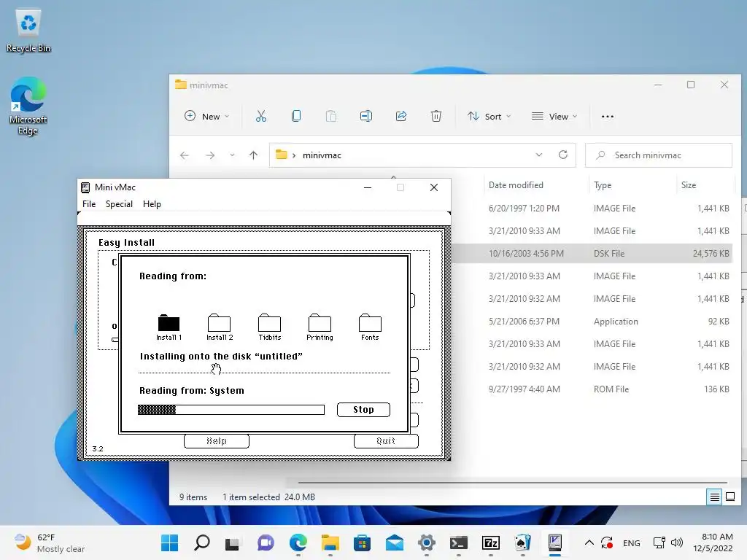The image size is (747, 560).
Task: Open the Recycle Bin desktop icon
Action: pos(28,31)
